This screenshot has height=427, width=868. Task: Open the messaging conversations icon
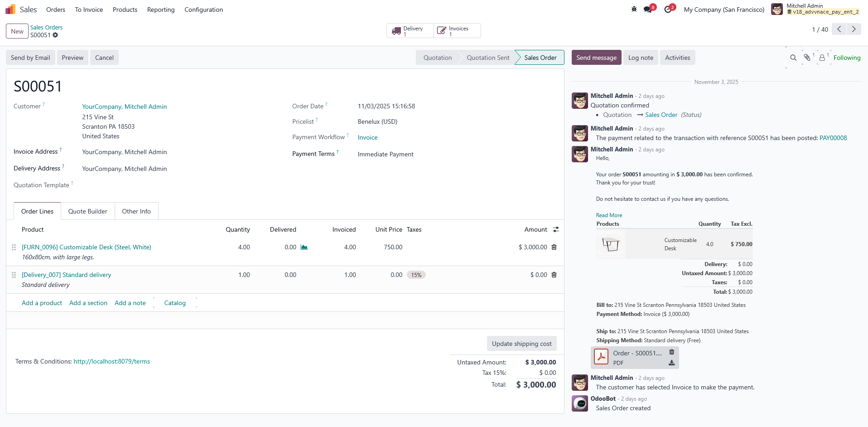(x=647, y=9)
